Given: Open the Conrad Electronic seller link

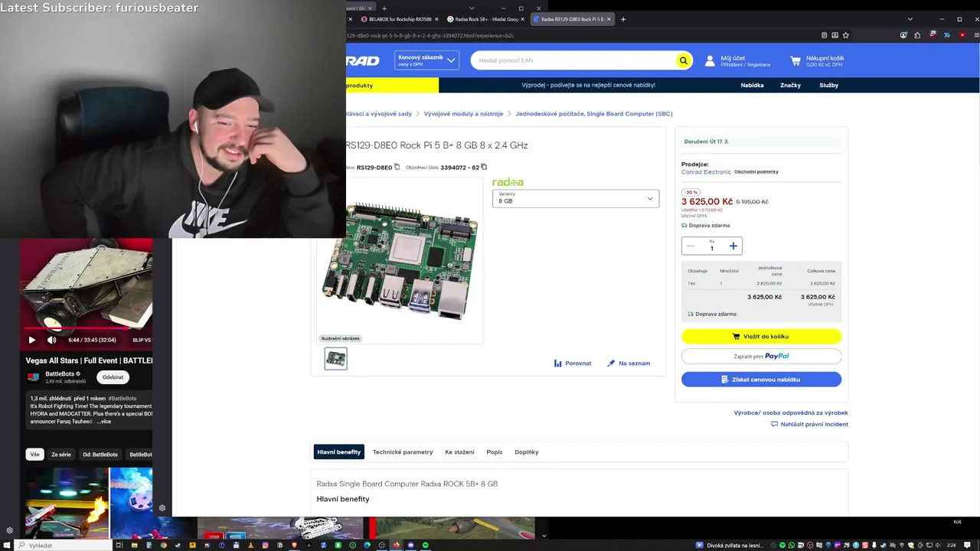Looking at the screenshot, I should click(706, 172).
